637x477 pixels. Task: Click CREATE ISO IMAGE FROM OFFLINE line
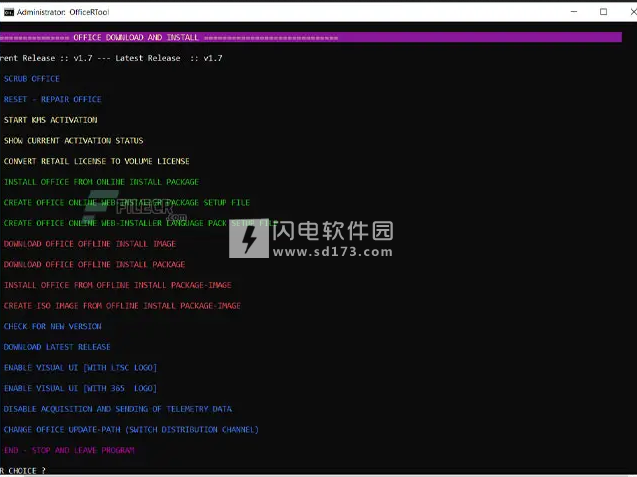(122, 306)
